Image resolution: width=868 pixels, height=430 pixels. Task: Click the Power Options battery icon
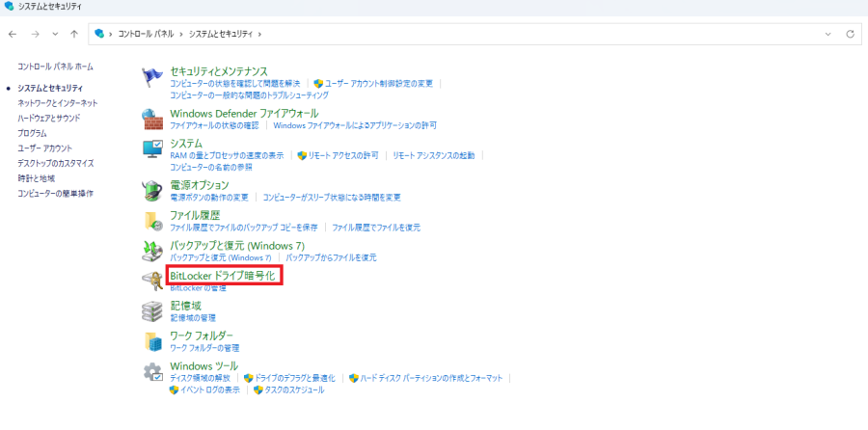point(152,190)
